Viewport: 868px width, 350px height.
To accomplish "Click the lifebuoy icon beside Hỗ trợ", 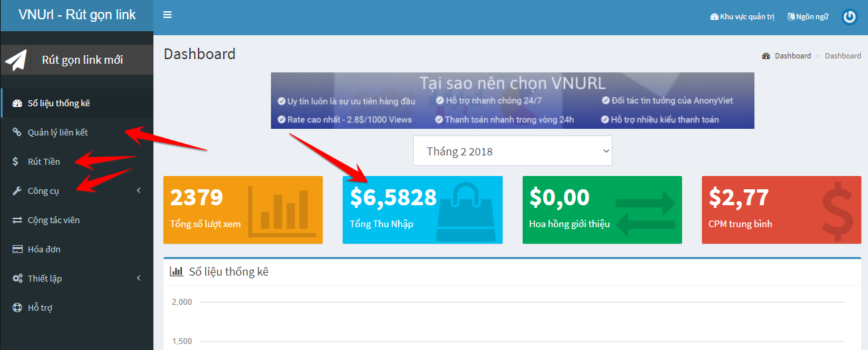I will (17, 307).
